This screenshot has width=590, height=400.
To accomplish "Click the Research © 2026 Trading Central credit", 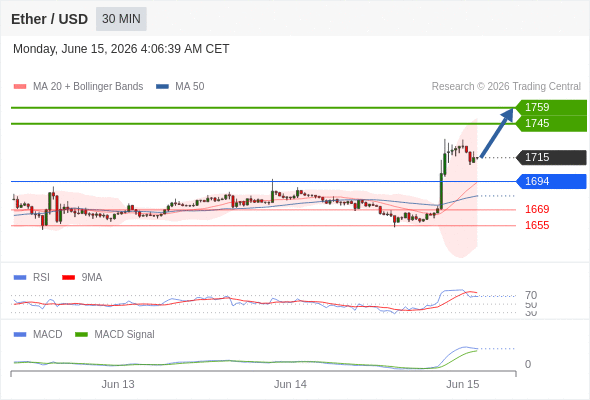I will pos(506,87).
